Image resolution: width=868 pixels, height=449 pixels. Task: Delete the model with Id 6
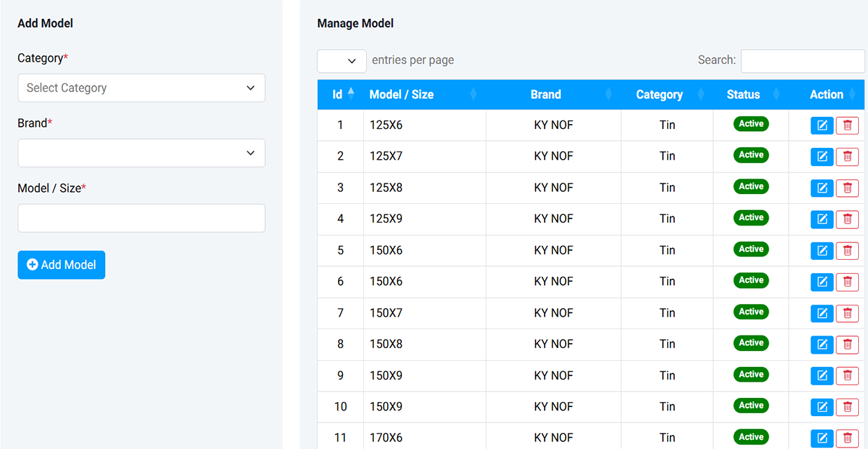pos(847,282)
